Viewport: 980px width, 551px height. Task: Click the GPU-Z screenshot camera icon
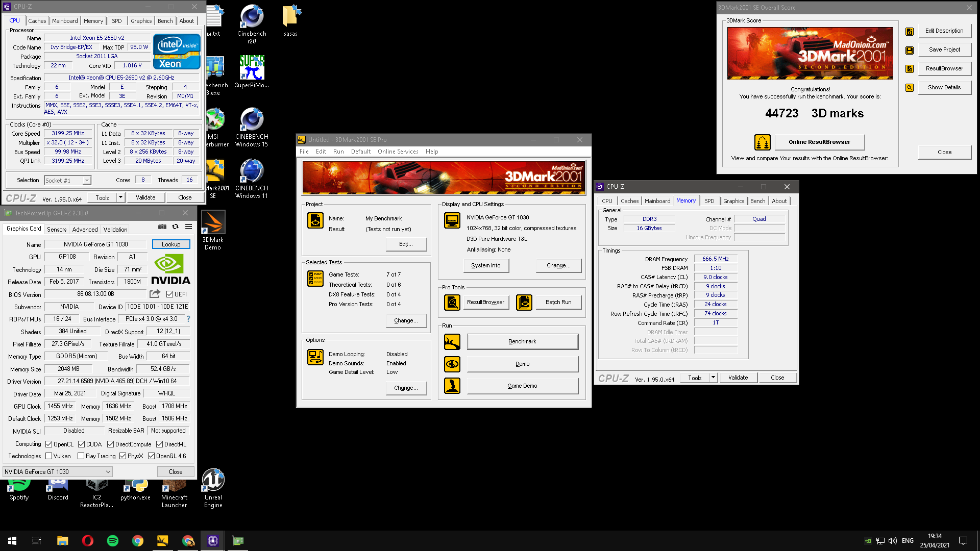coord(162,227)
